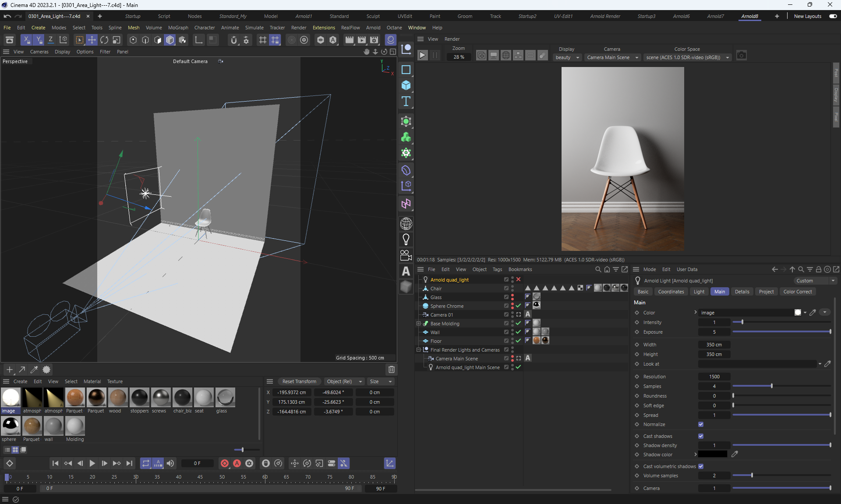Image resolution: width=841 pixels, height=504 pixels.
Task: Click the Light object icon in side palette
Action: pyautogui.click(x=406, y=239)
